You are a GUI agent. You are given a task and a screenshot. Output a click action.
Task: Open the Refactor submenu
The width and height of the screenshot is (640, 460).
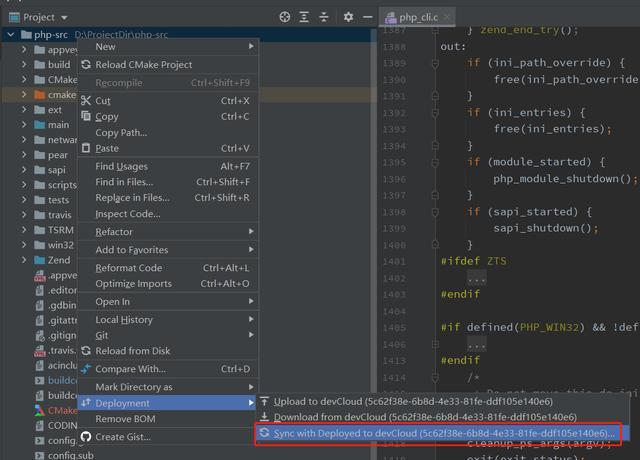[115, 232]
